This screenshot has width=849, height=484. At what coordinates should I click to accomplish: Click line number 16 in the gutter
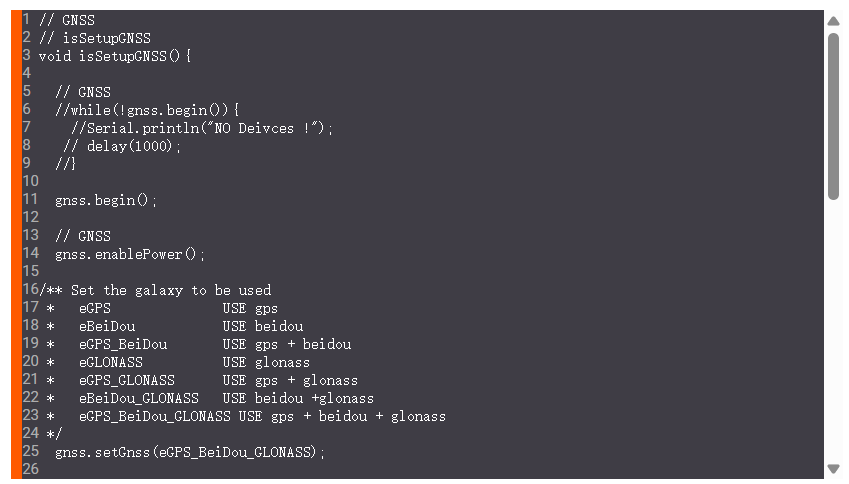pos(30,290)
